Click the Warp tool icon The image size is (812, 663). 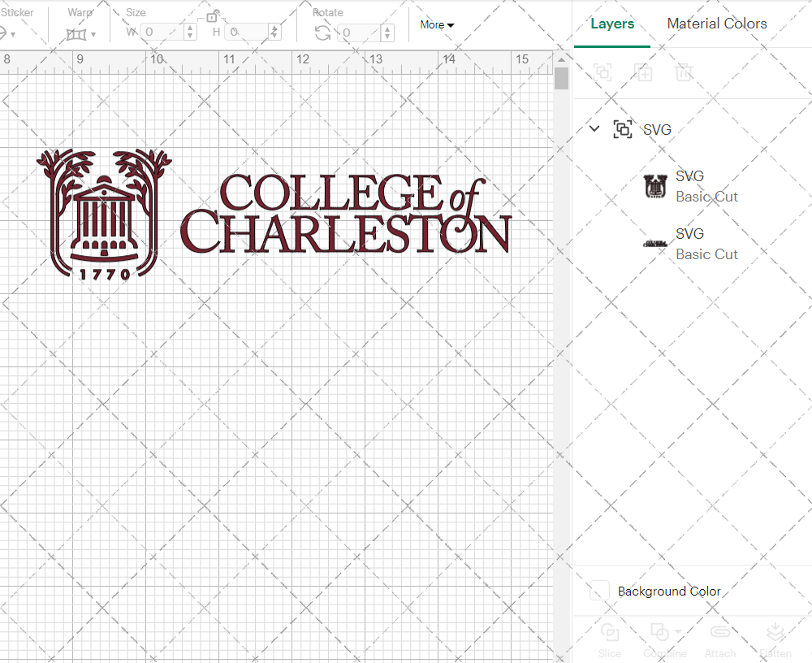[x=76, y=35]
